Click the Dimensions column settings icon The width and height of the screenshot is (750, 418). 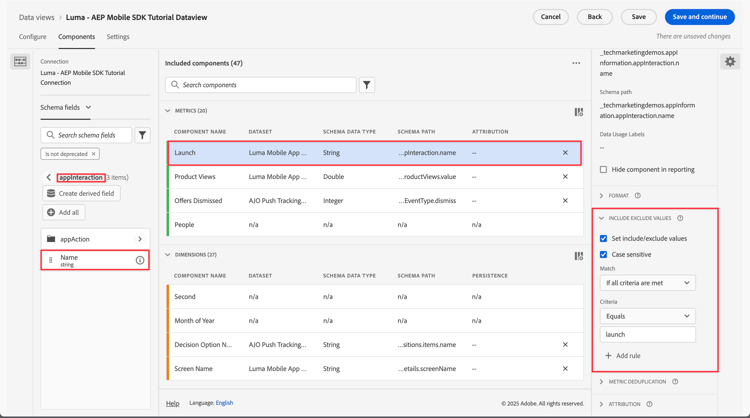(579, 256)
